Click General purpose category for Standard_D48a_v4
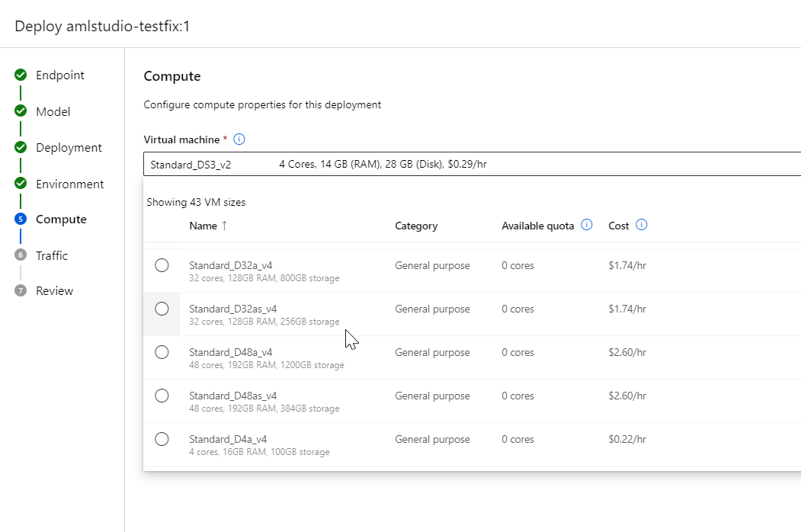This screenshot has height=532, width=801. click(x=432, y=352)
